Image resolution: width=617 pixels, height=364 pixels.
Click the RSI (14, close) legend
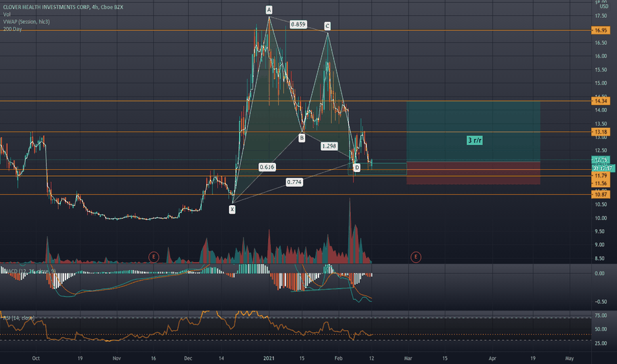(x=19, y=318)
